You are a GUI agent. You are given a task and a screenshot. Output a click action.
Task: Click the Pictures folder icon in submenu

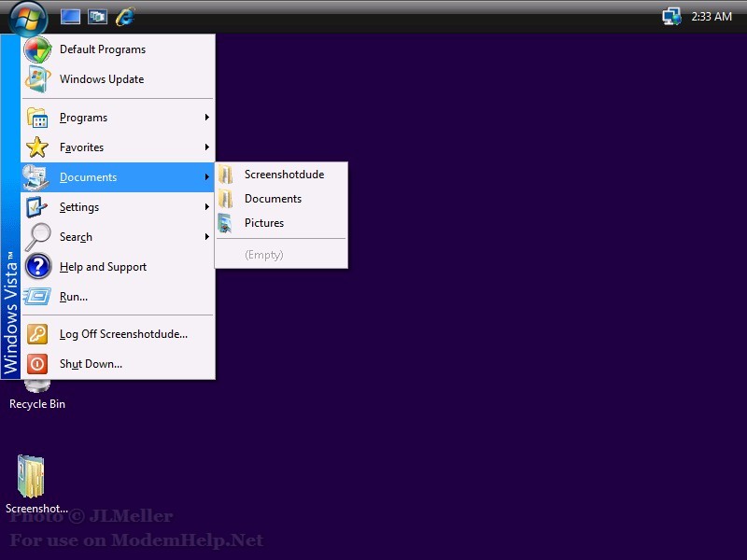click(x=225, y=223)
